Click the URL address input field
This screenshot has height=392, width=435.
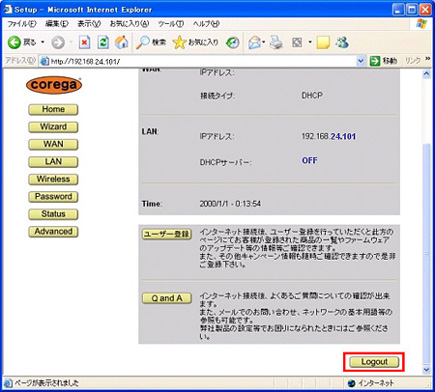tap(203, 61)
